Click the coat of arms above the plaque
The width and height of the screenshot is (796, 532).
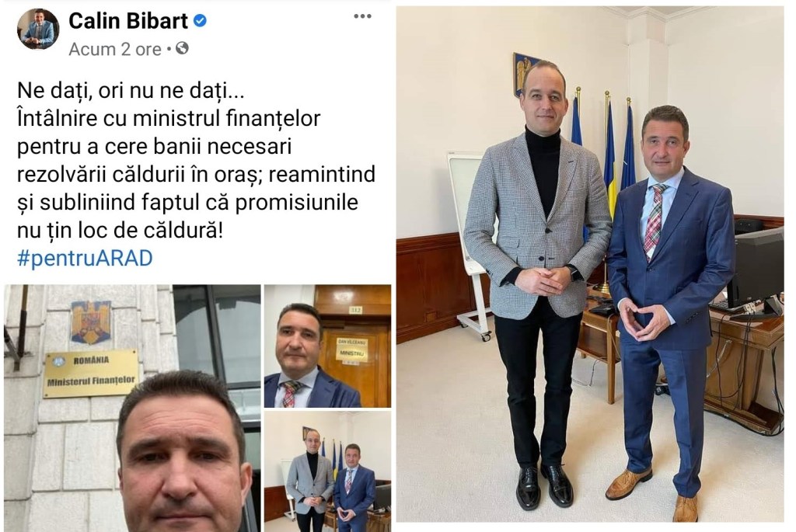point(91,322)
